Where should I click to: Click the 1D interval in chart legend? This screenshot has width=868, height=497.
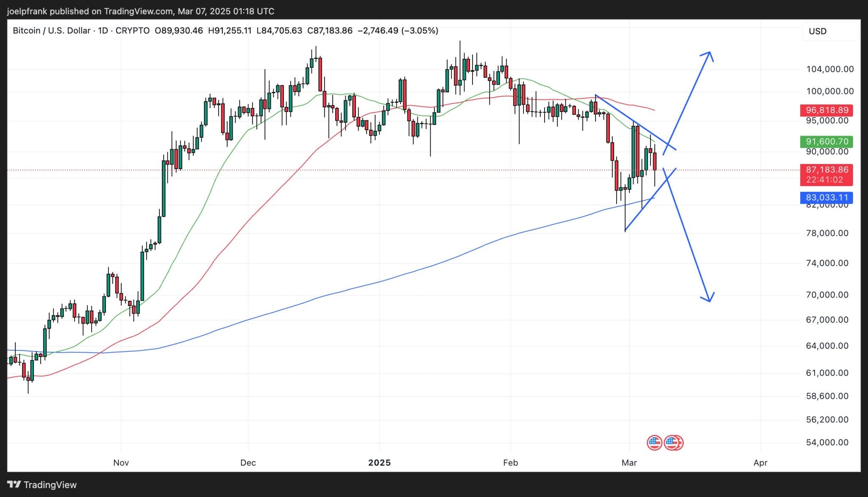tap(103, 31)
